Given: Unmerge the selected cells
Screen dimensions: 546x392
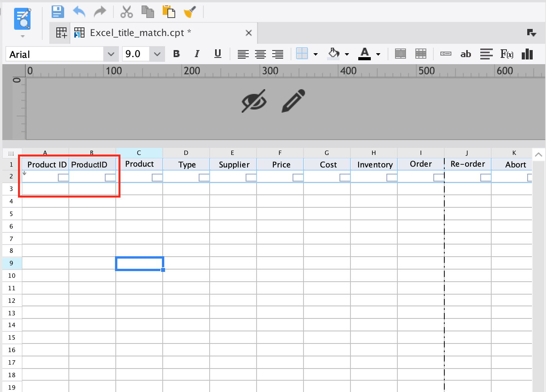Looking at the screenshot, I should tap(421, 54).
